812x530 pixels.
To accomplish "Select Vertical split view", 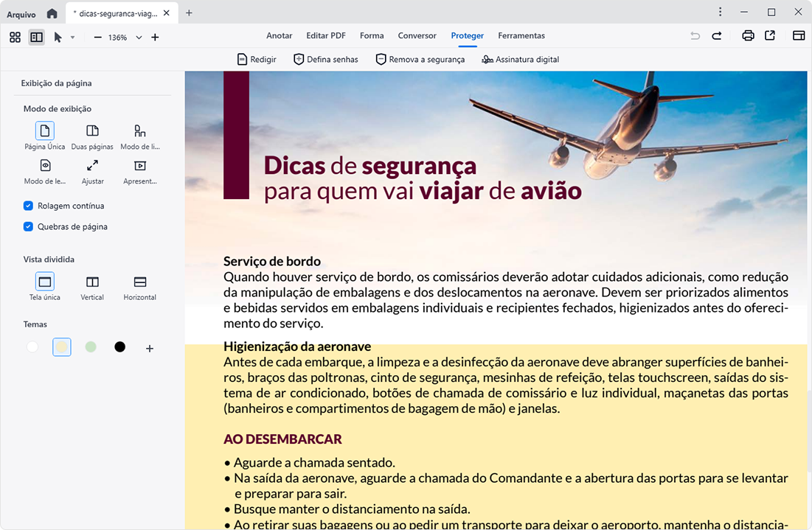I will (x=92, y=282).
